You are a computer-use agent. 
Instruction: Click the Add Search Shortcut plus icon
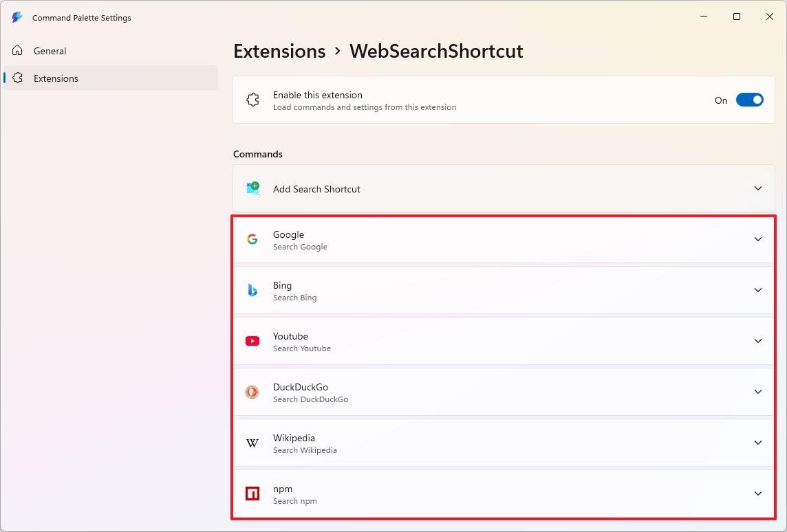click(252, 188)
